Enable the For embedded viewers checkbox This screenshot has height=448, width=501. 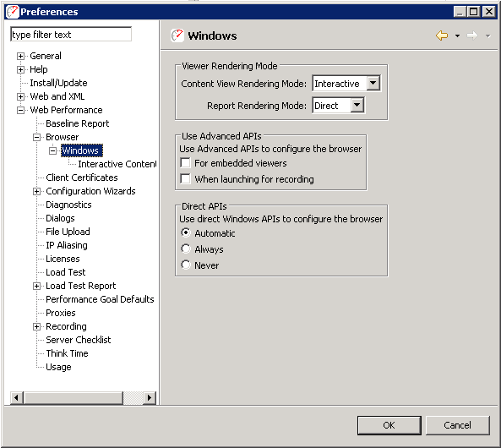[185, 163]
